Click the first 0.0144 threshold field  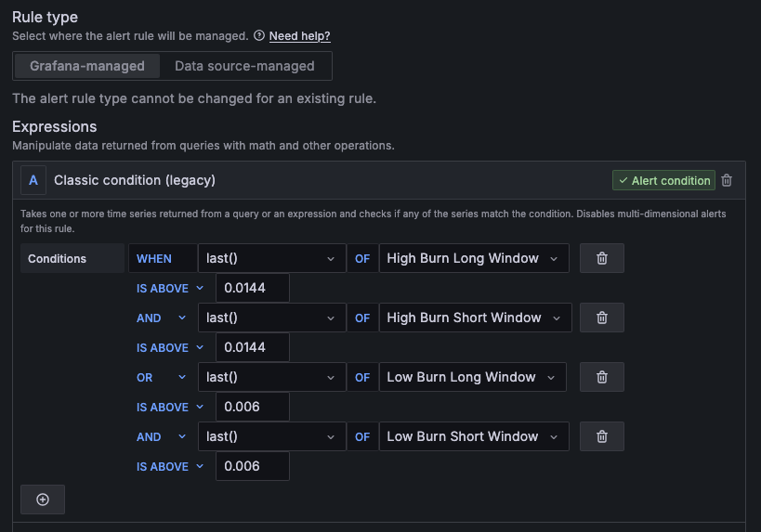coord(252,289)
